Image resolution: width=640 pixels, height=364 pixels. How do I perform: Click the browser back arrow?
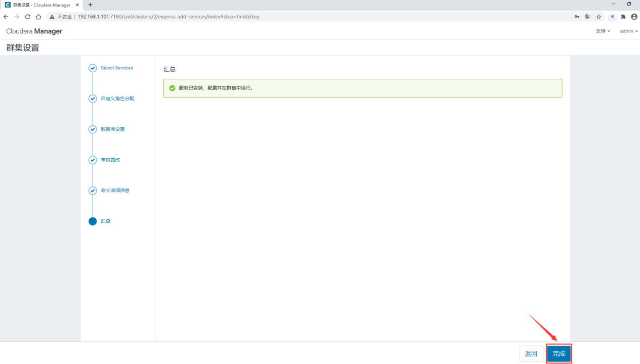point(6,17)
